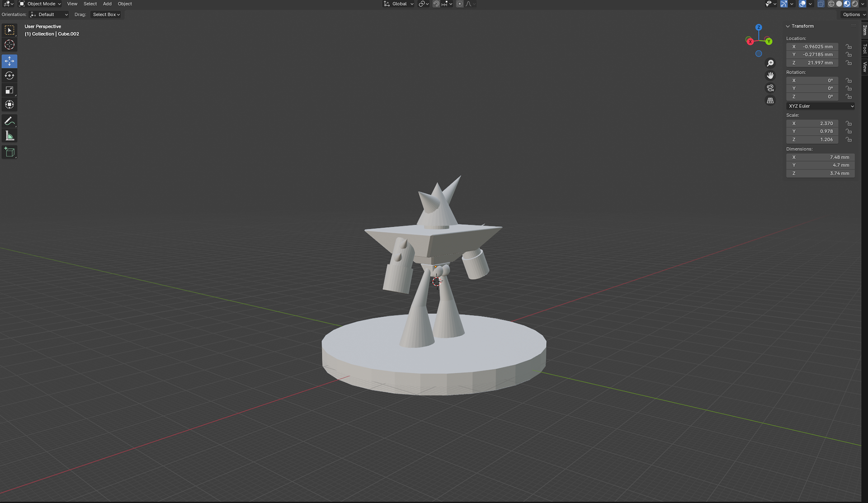Select the Add Cube tool
The width and height of the screenshot is (868, 503).
pos(9,152)
